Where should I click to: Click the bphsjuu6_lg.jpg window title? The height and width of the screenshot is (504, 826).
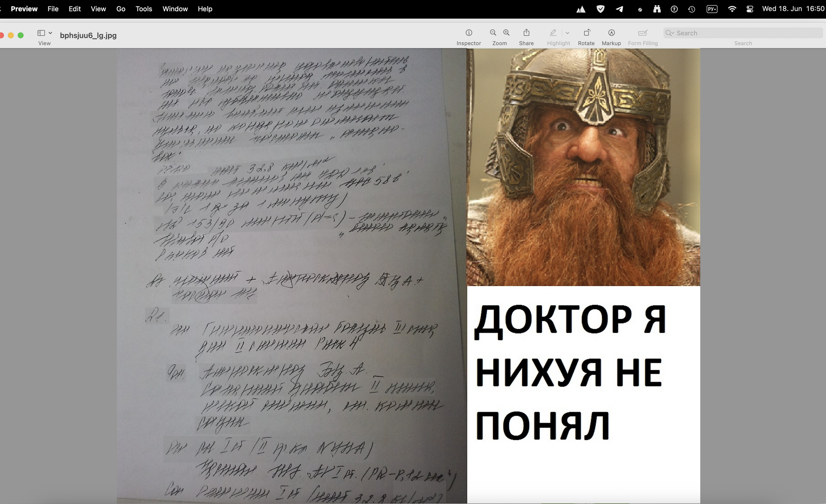(x=88, y=35)
